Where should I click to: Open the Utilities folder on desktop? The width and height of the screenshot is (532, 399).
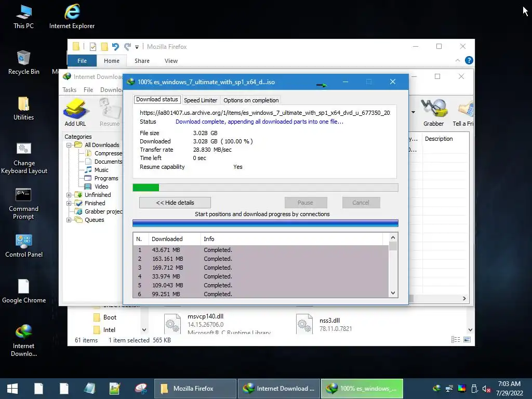(x=23, y=108)
